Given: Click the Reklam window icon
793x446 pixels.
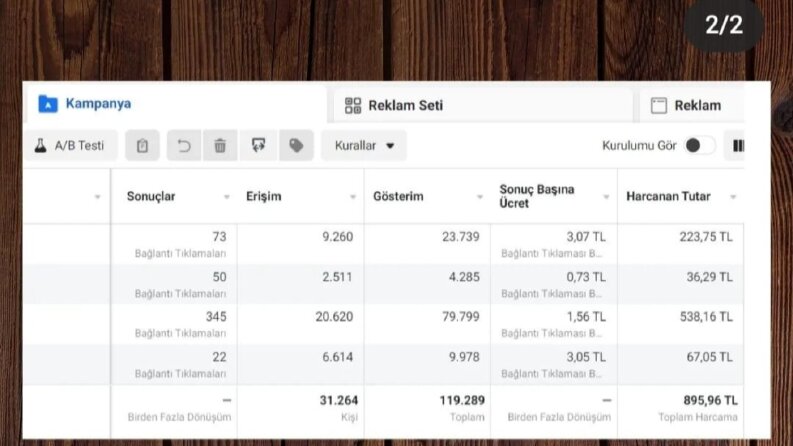Looking at the screenshot, I should click(x=658, y=105).
